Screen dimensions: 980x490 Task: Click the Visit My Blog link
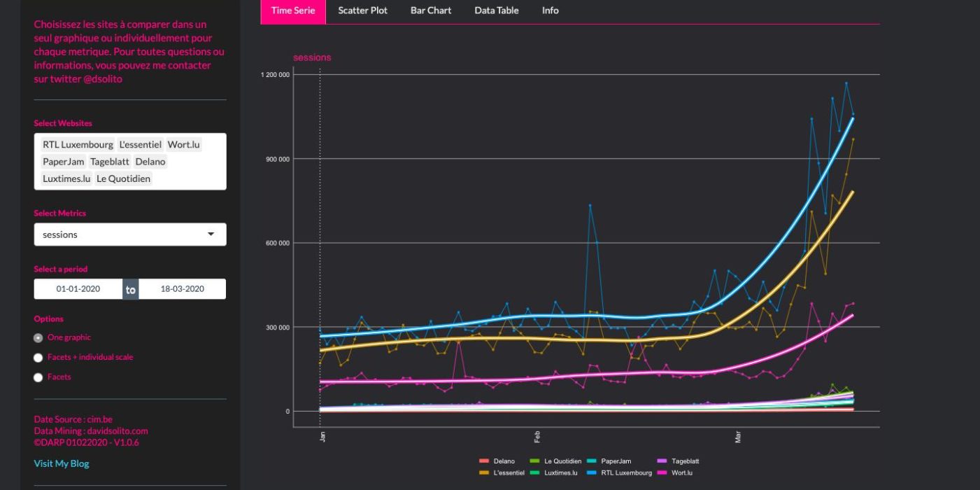62,463
